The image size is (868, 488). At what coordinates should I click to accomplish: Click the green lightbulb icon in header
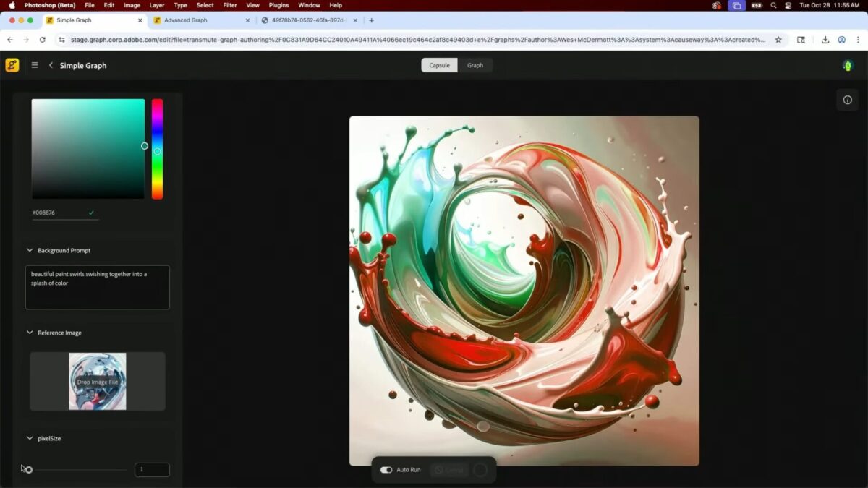tap(848, 65)
